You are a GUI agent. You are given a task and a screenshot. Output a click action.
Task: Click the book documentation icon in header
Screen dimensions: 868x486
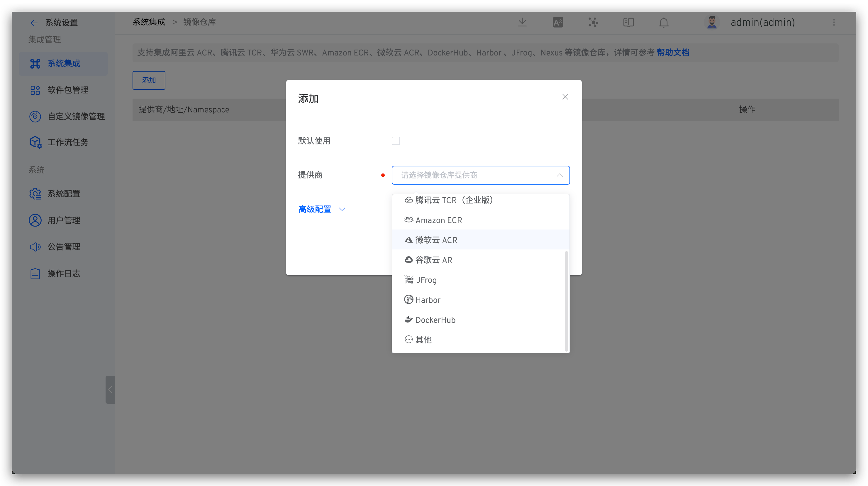628,22
